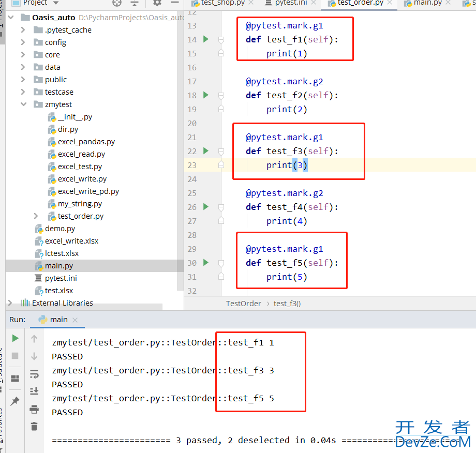Select main.py in project tree

coord(59,266)
